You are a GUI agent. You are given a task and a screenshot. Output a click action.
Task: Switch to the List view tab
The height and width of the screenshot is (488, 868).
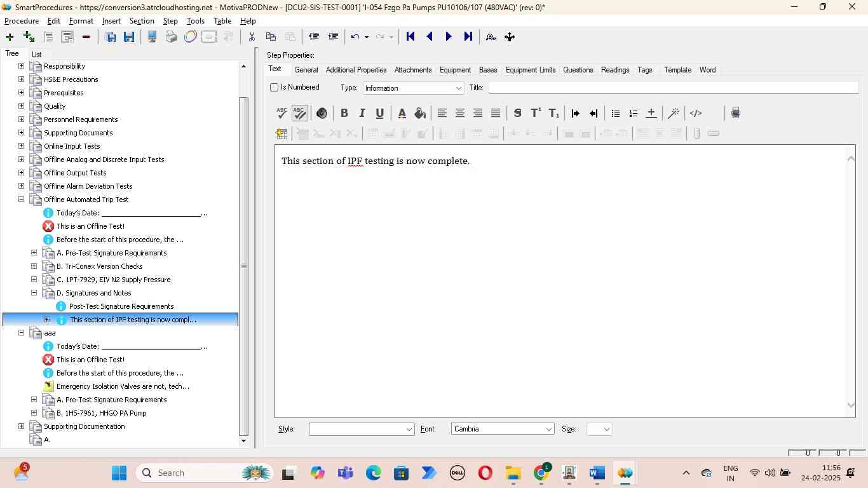click(x=36, y=55)
